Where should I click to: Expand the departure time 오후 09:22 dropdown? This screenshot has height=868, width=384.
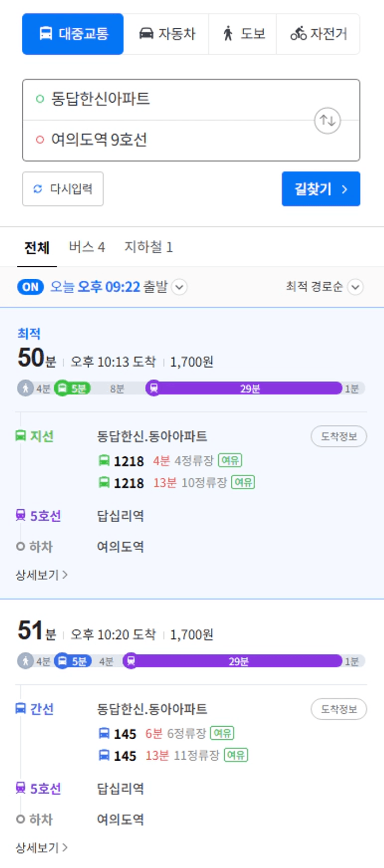pyautogui.click(x=180, y=287)
